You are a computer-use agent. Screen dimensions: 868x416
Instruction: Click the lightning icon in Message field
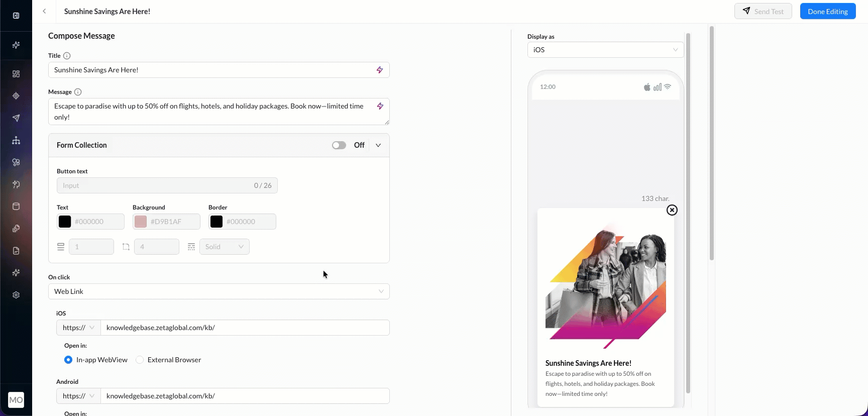pos(380,106)
